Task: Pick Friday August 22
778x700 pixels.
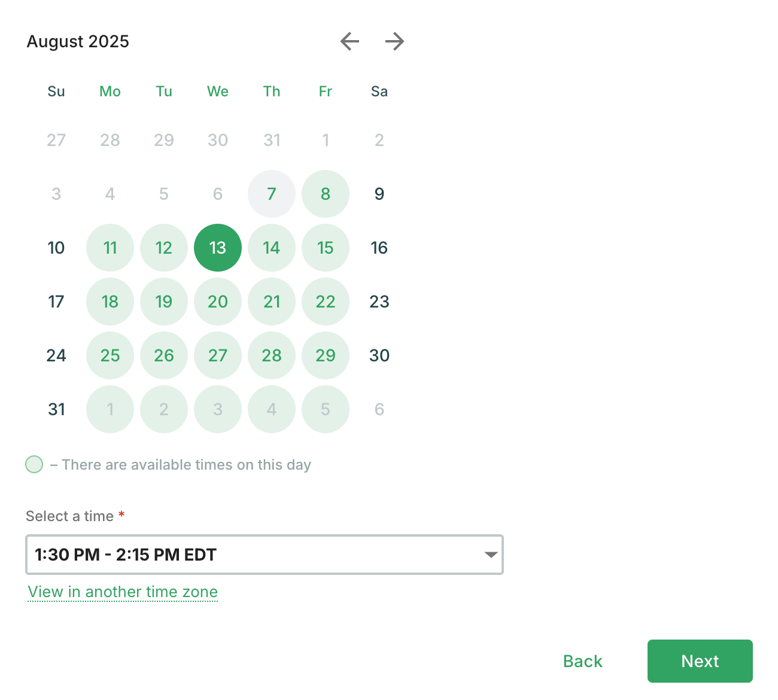Action: (326, 302)
